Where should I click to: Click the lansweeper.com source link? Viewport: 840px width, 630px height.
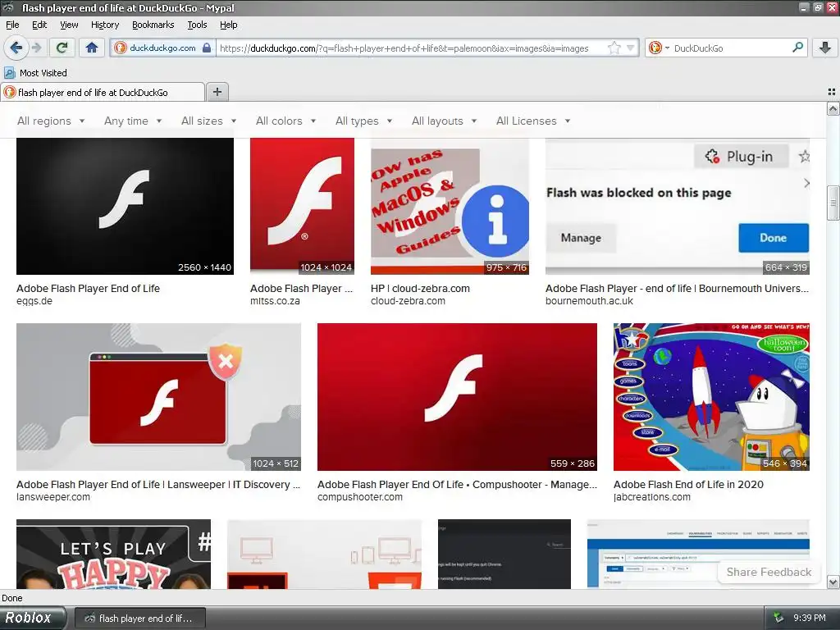pos(53,497)
